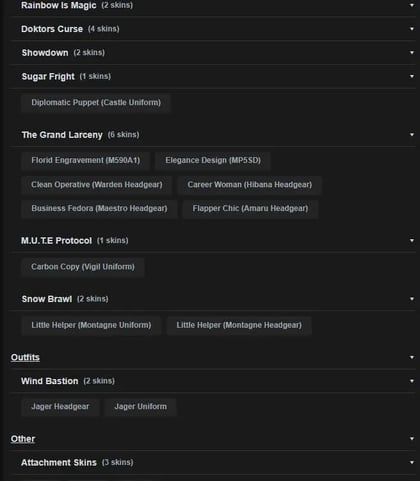Collapse the Outfits category arrow
This screenshot has height=481, width=420.
tap(412, 357)
